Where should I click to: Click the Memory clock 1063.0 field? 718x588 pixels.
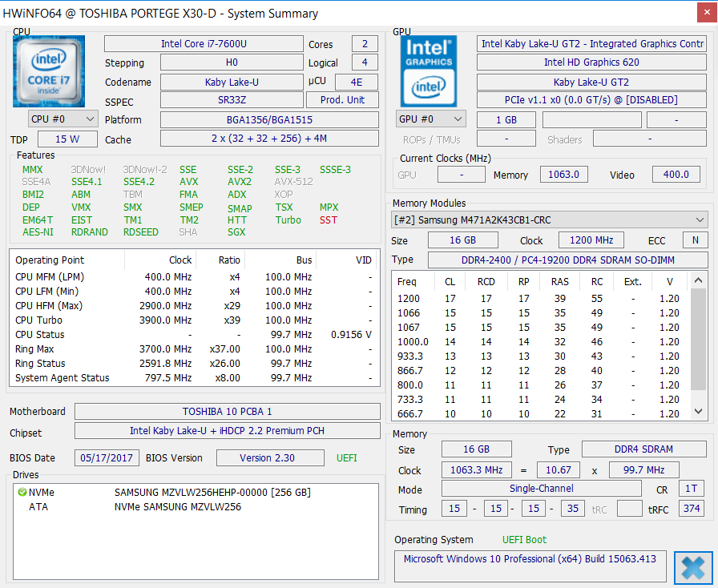tap(563, 175)
